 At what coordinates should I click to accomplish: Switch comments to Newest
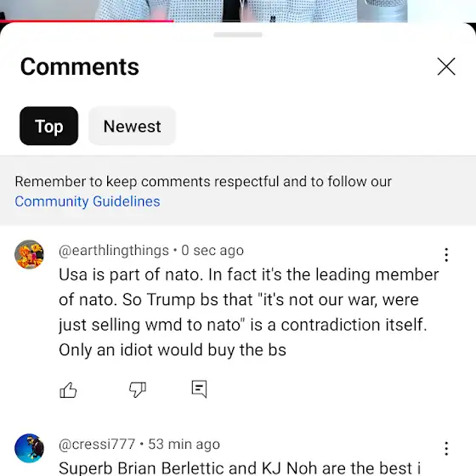coord(132,126)
